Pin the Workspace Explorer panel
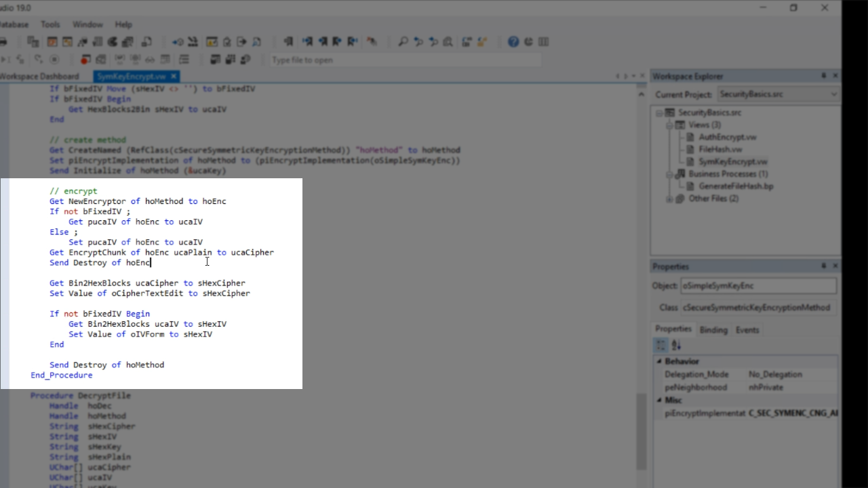 pyautogui.click(x=824, y=76)
